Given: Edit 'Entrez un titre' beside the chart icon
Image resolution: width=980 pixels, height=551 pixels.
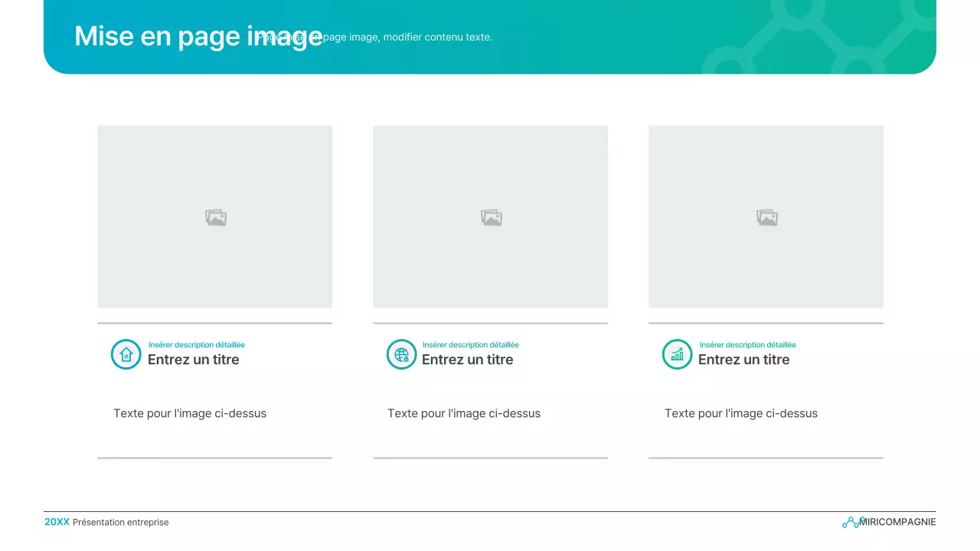Looking at the screenshot, I should (x=743, y=360).
